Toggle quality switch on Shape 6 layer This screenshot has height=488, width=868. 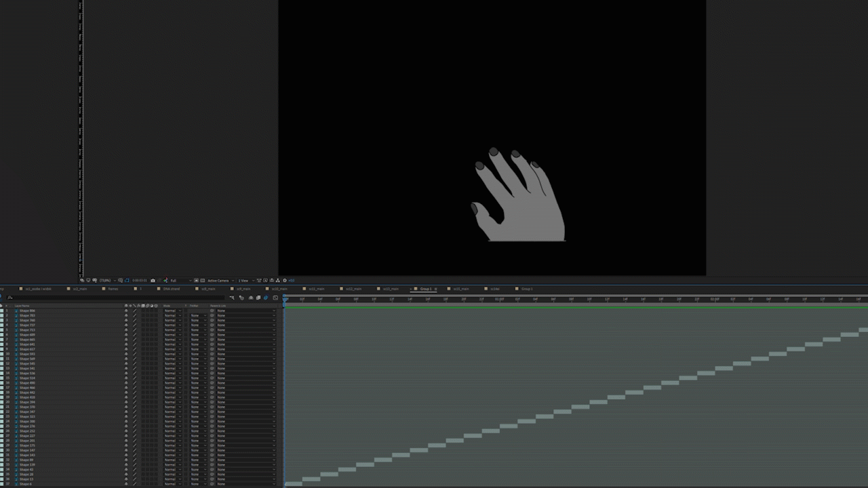pos(134,484)
